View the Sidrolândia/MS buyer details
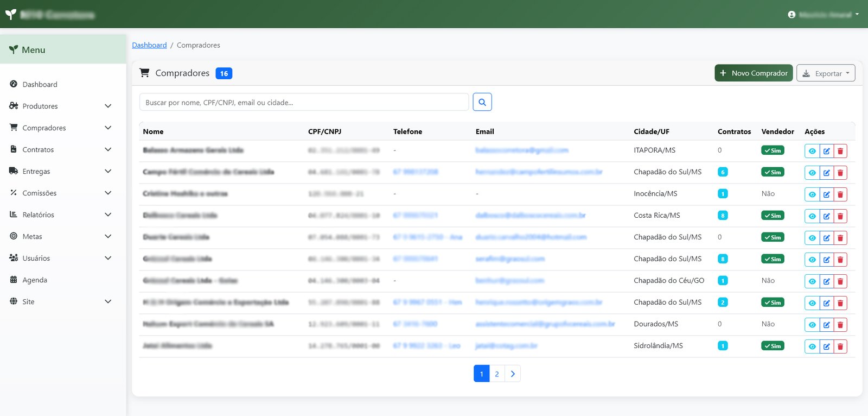This screenshot has height=416, width=868. (x=812, y=346)
